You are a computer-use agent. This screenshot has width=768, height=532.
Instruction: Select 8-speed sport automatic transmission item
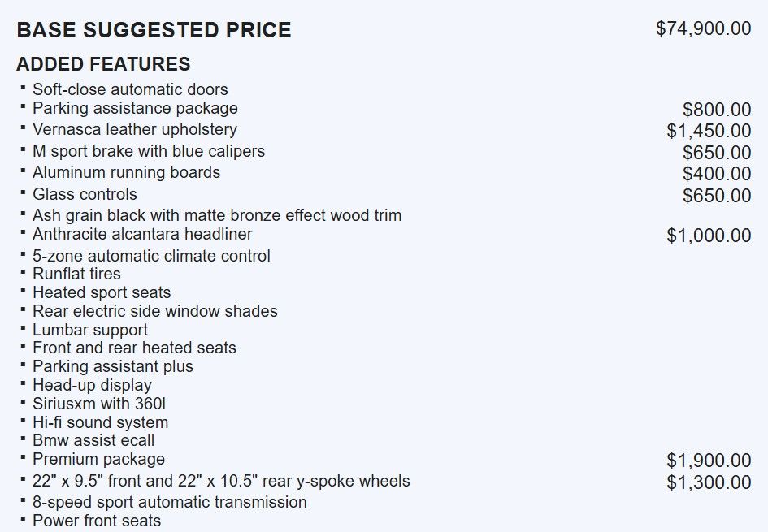click(x=169, y=502)
